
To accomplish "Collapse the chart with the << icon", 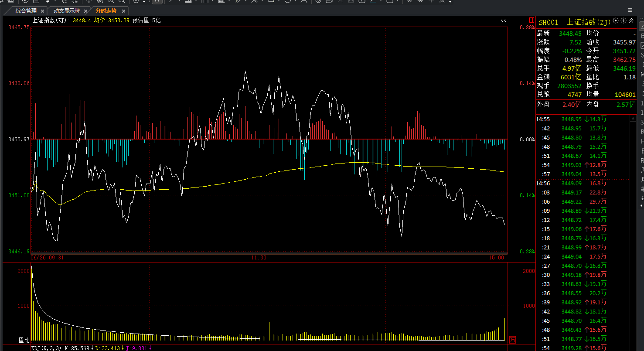I will 504,20.
